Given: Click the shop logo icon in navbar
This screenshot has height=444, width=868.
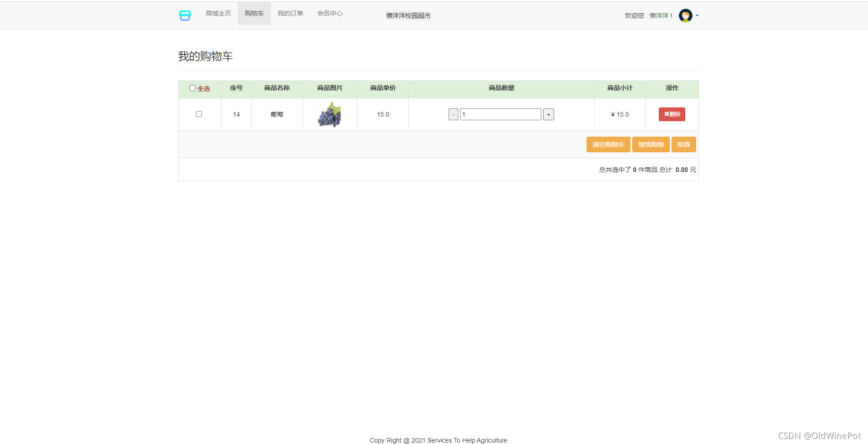Looking at the screenshot, I should tap(185, 16).
